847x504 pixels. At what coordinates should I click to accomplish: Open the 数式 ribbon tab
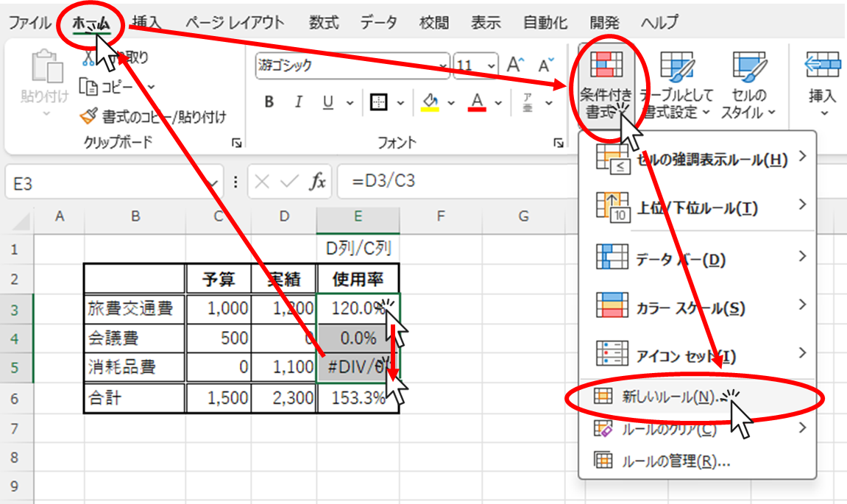(324, 22)
